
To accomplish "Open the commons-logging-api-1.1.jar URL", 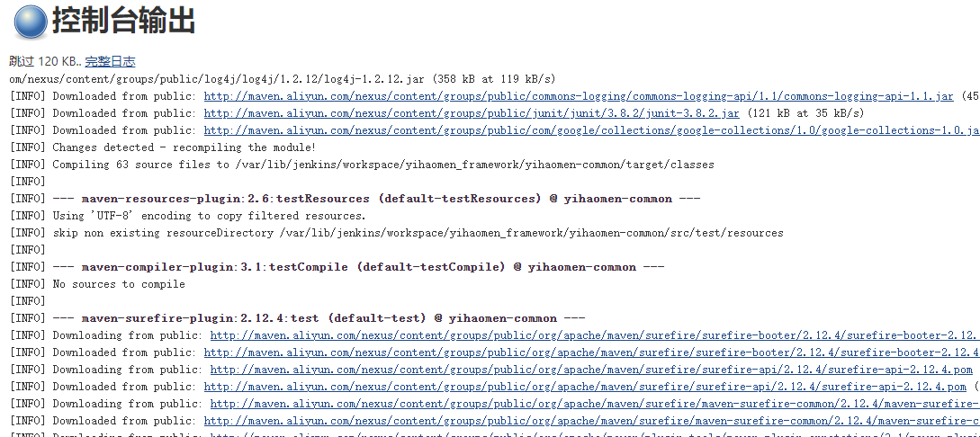I will (579, 96).
